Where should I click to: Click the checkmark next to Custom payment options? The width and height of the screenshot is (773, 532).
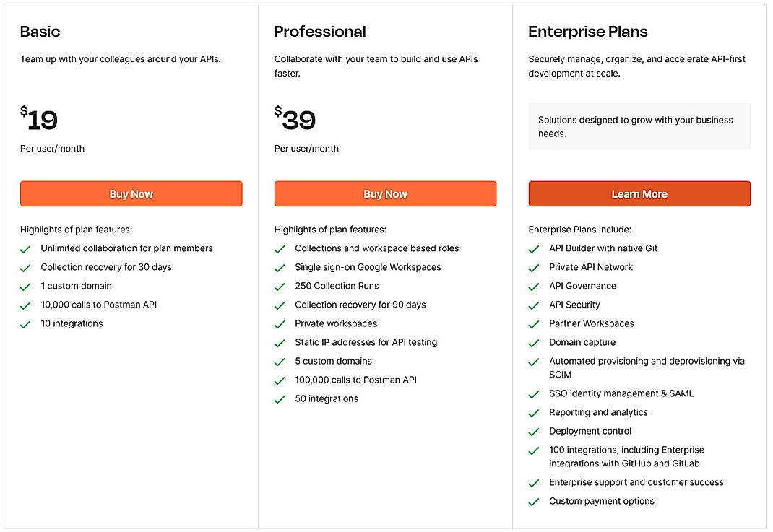pos(534,501)
